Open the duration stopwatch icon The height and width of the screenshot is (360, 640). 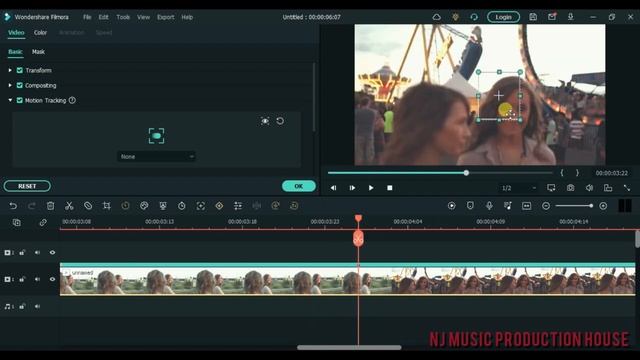tap(182, 206)
